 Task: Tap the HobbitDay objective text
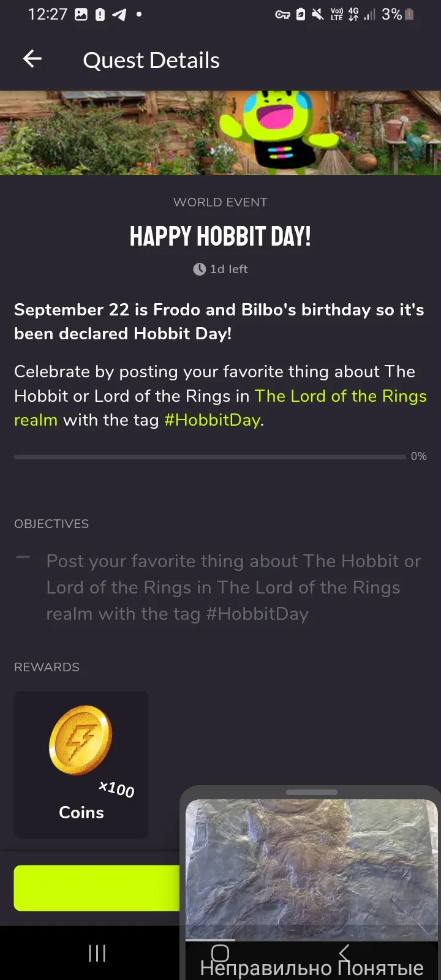coord(233,587)
